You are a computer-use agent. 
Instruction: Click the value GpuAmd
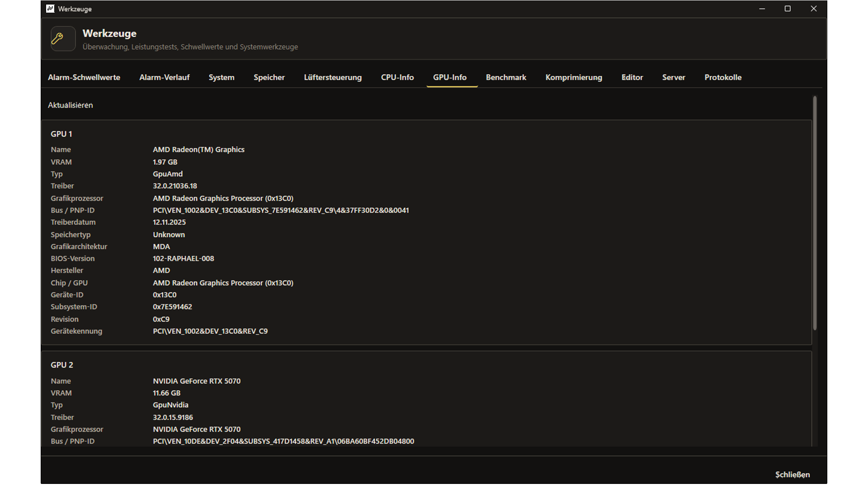tap(168, 174)
